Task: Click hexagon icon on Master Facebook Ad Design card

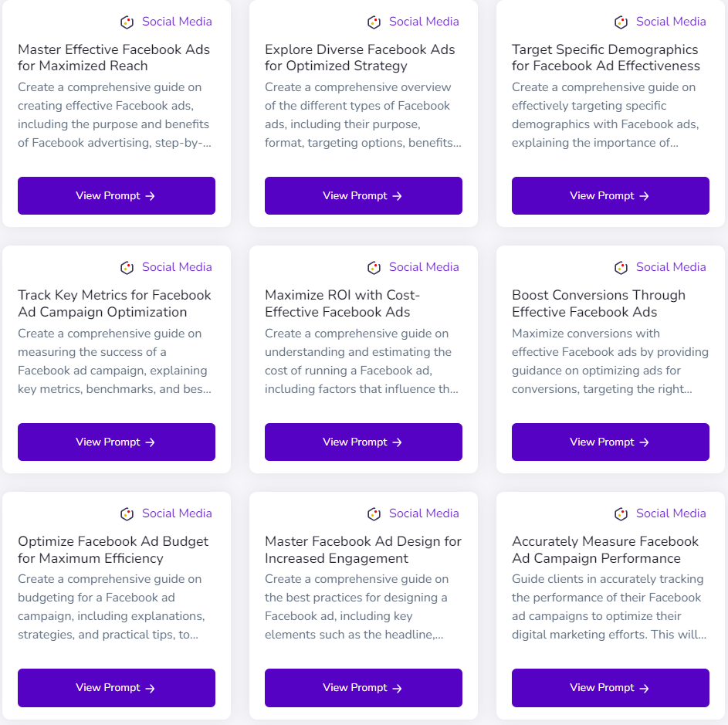Action: [374, 514]
